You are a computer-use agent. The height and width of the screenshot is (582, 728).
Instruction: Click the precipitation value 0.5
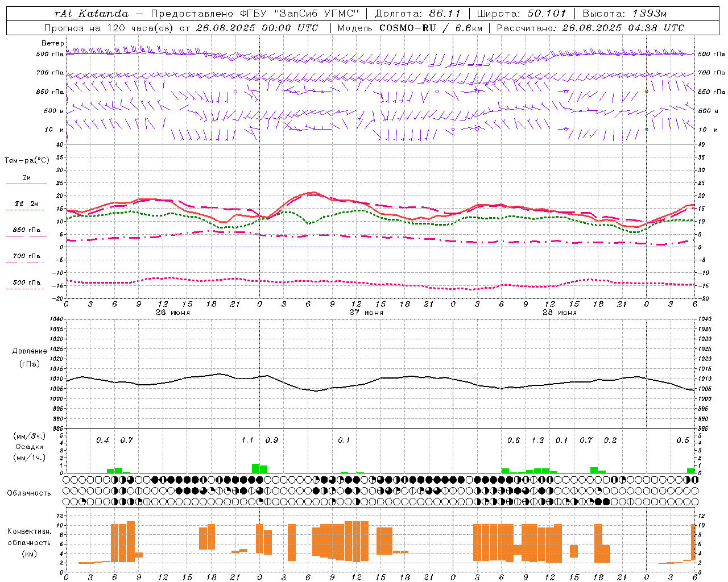(682, 440)
